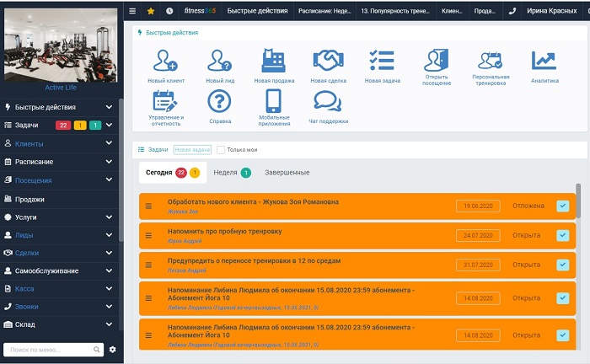Screen dimensions: 590x364
Task: Expand the Лиды sidebar chevron
Action: (109, 235)
